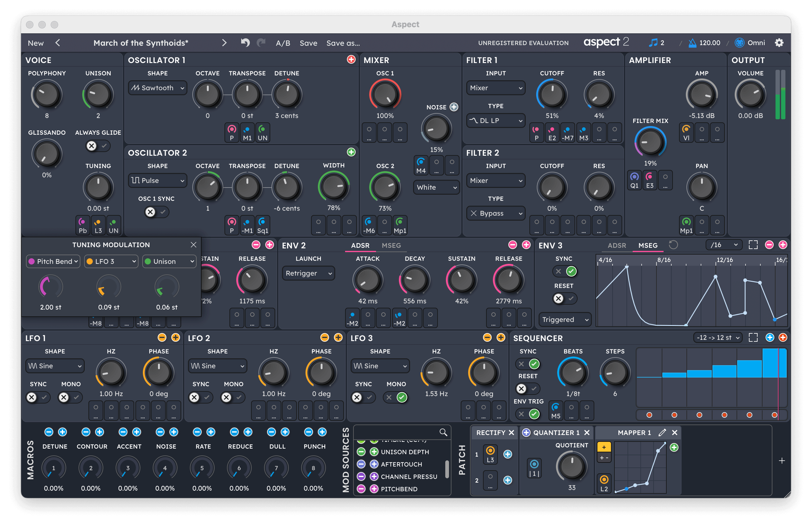Toggle Sequencer Env Trig switch
This screenshot has height=524, width=812.
coord(528,414)
